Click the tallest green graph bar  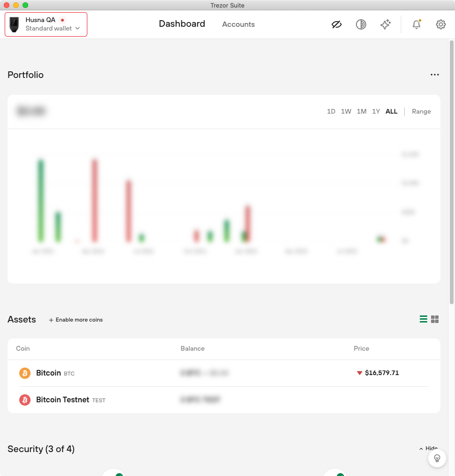click(x=41, y=200)
